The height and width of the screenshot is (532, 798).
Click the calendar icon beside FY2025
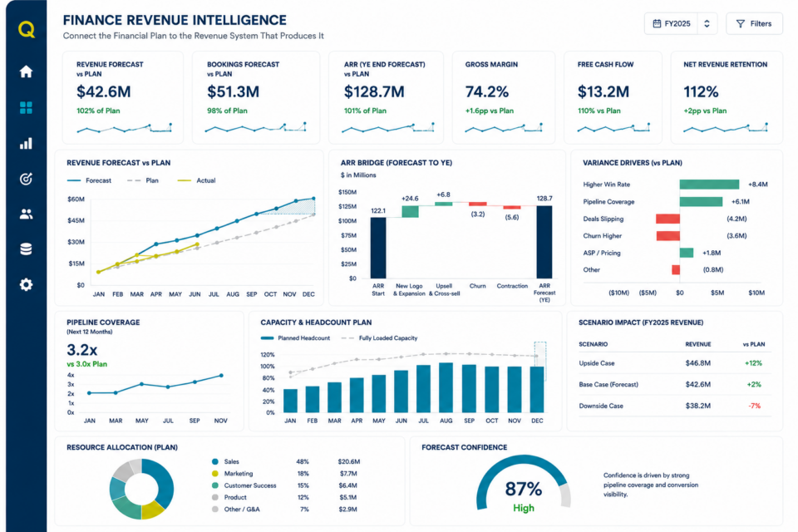(657, 23)
